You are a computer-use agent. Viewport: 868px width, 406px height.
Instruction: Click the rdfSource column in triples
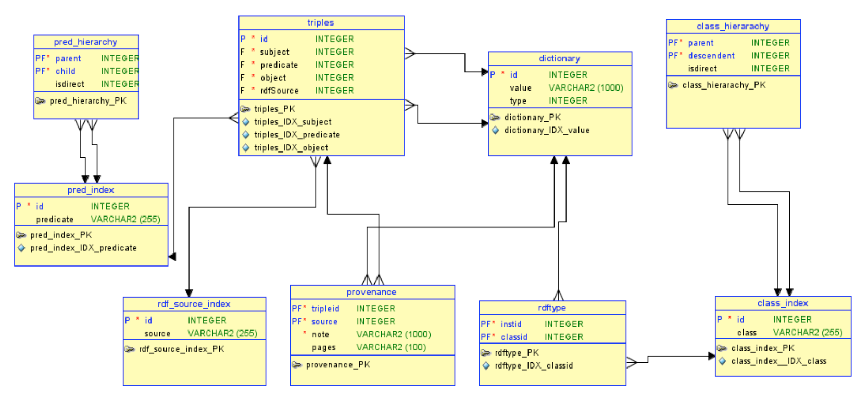280,91
